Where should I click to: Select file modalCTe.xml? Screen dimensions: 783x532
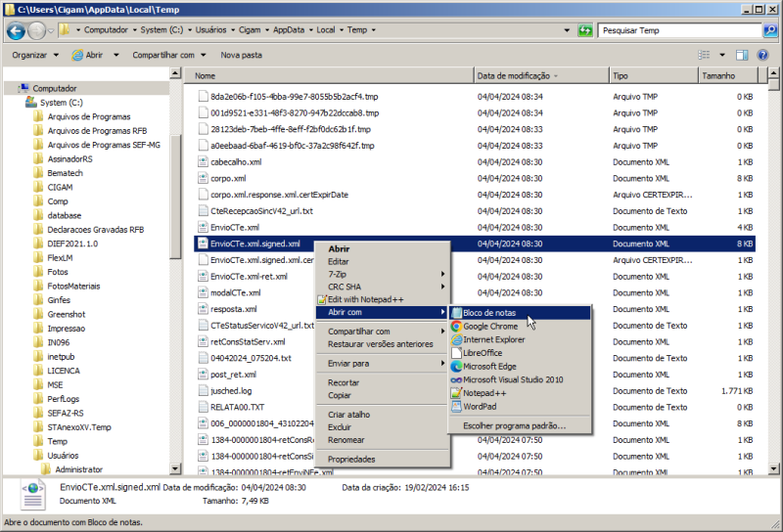(x=235, y=293)
